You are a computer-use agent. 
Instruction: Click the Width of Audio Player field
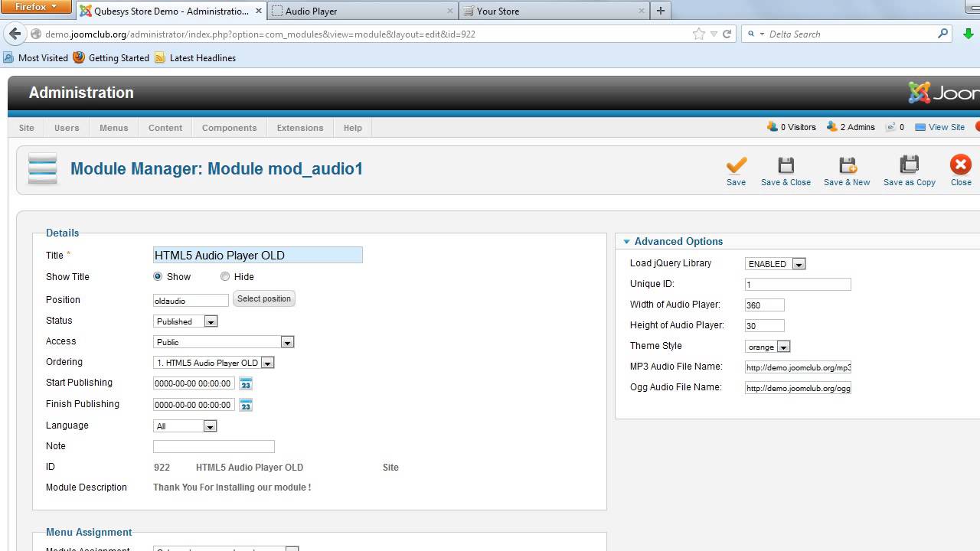tap(765, 305)
